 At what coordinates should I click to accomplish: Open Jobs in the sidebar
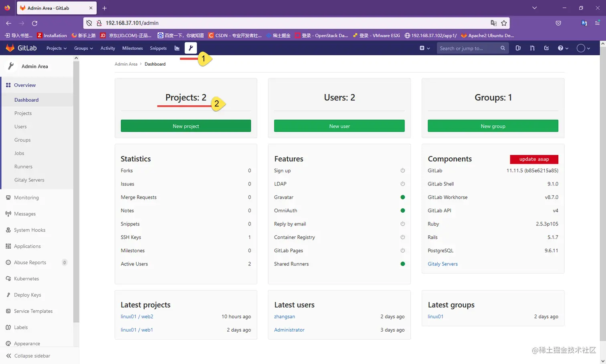click(19, 153)
